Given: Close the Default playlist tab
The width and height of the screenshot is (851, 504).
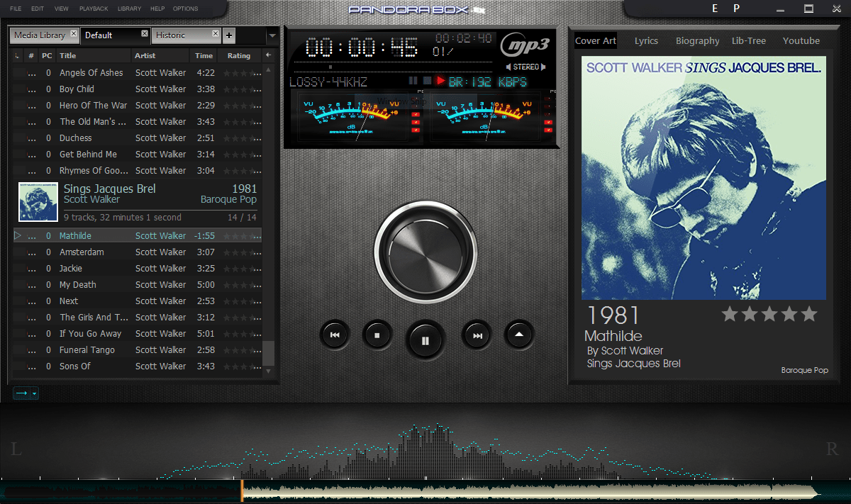Looking at the screenshot, I should (x=145, y=33).
